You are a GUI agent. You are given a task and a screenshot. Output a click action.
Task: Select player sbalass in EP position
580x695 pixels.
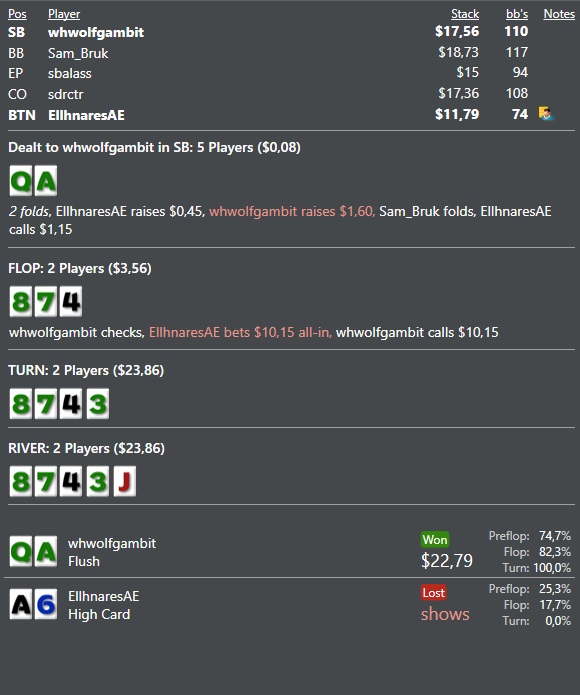[70, 73]
